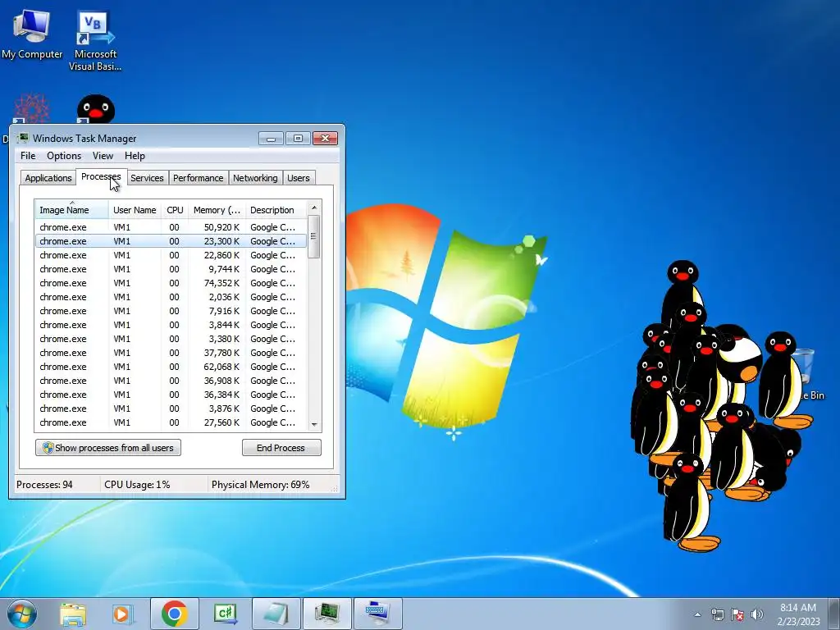Image resolution: width=840 pixels, height=630 pixels.
Task: Click the network tray icon
Action: [717, 614]
